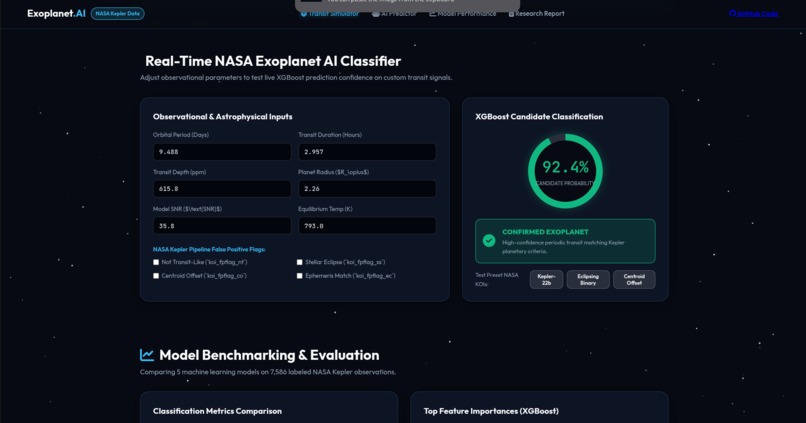The image size is (806, 423).
Task: Click the 'XGBoost Candidate Classification' title
Action: (539, 117)
